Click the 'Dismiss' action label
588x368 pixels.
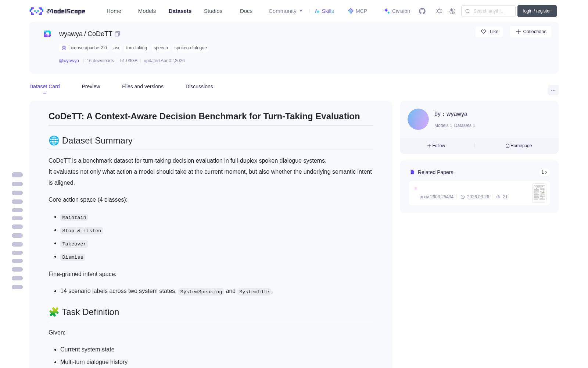click(73, 257)
